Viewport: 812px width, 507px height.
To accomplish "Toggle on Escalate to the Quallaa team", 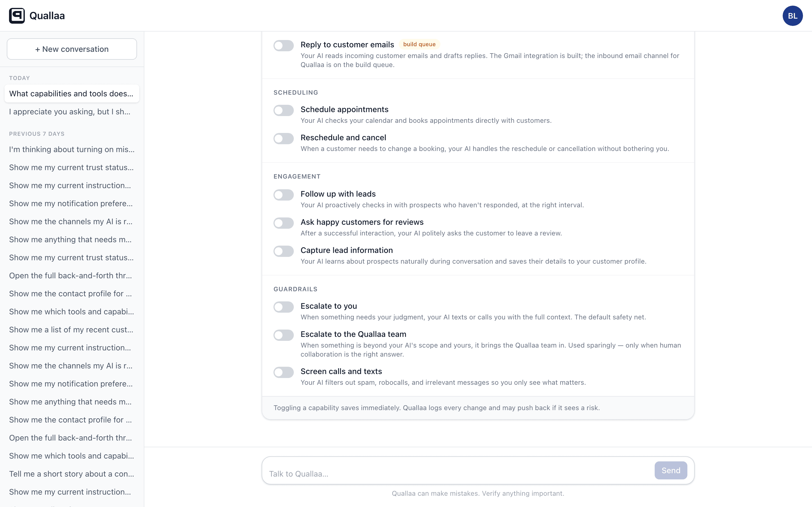I will 283,335.
